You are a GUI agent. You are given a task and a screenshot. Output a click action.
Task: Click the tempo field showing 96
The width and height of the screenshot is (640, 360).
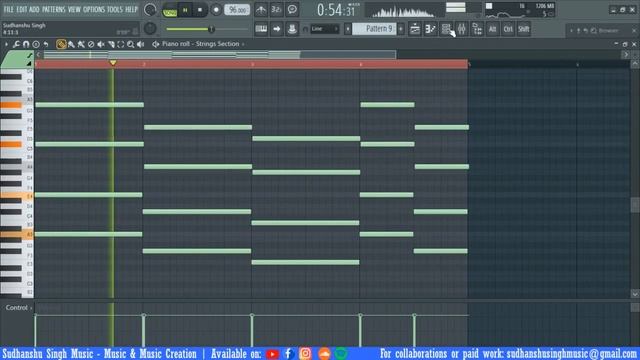point(237,10)
